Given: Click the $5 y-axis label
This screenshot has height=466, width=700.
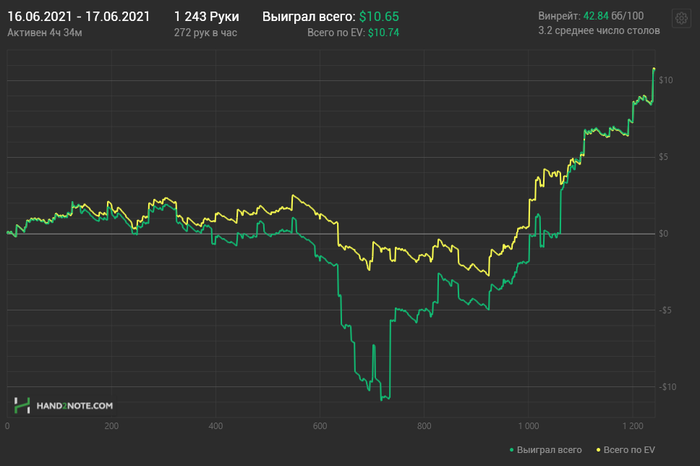Looking at the screenshot, I should point(663,157).
